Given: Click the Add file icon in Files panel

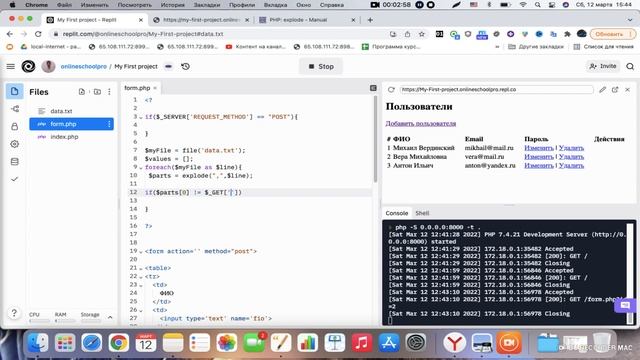Looking at the screenshot, I should click(x=82, y=92).
